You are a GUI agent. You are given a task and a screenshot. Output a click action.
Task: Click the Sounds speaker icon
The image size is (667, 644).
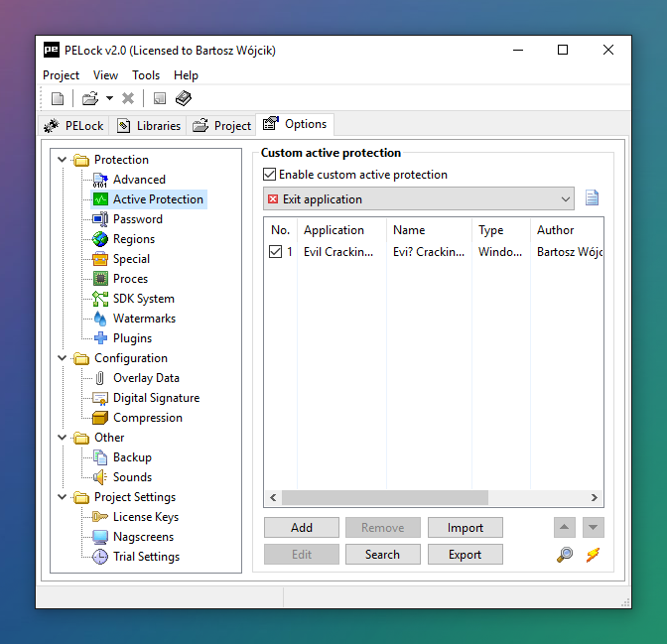coord(100,477)
